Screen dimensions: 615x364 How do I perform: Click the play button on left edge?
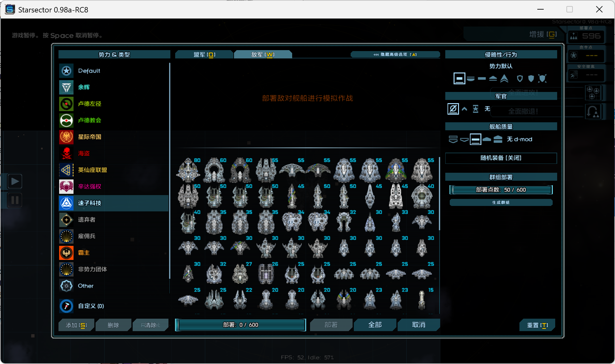tap(15, 181)
